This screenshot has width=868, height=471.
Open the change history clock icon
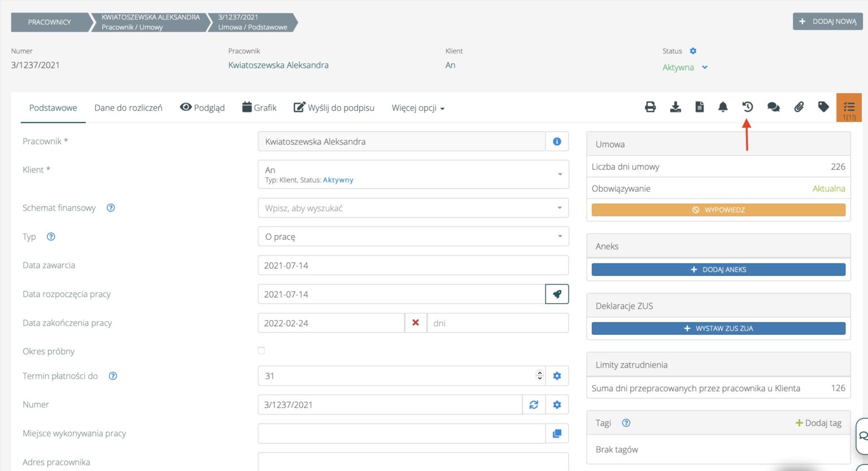[x=748, y=107]
